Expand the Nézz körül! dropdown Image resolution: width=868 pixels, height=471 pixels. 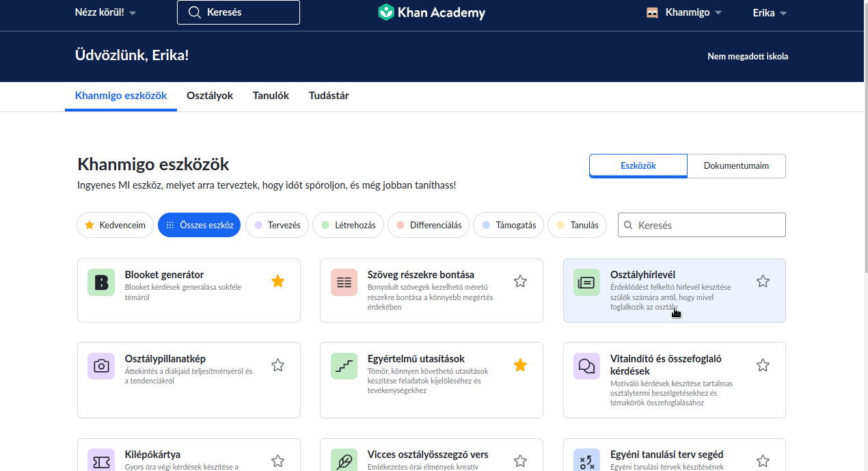pyautogui.click(x=105, y=12)
